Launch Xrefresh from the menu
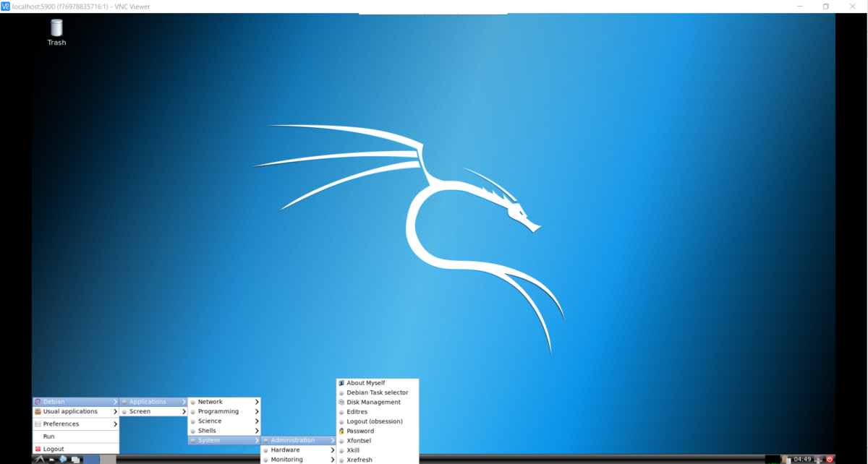This screenshot has height=464, width=868. pos(378,460)
